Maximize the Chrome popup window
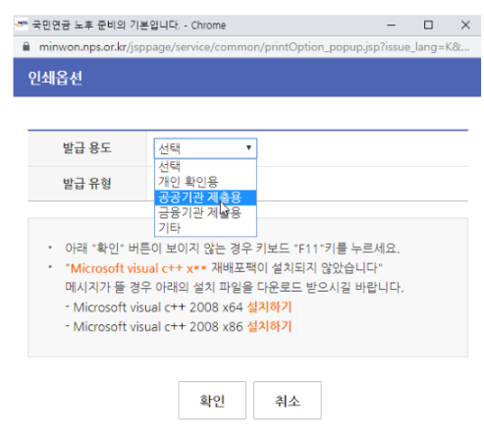Viewport: 484px width, 448px height. [x=428, y=25]
